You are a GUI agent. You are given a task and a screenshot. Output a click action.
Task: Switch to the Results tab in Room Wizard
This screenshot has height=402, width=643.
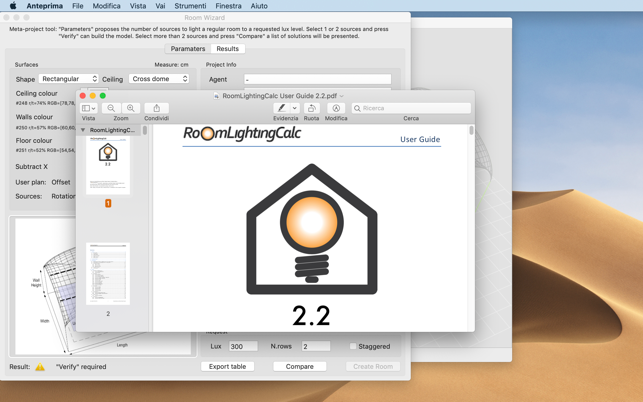pos(228,48)
